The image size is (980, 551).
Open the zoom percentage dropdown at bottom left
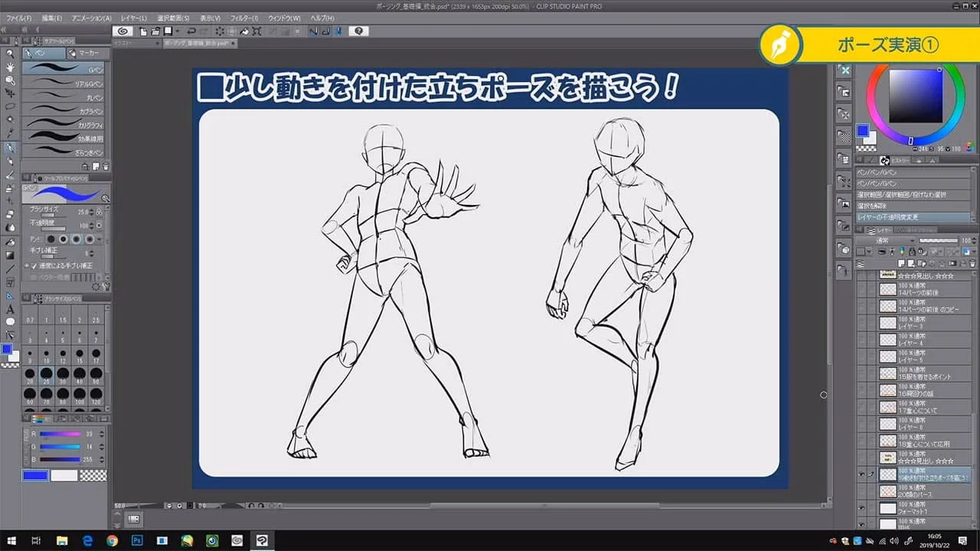(x=122, y=506)
